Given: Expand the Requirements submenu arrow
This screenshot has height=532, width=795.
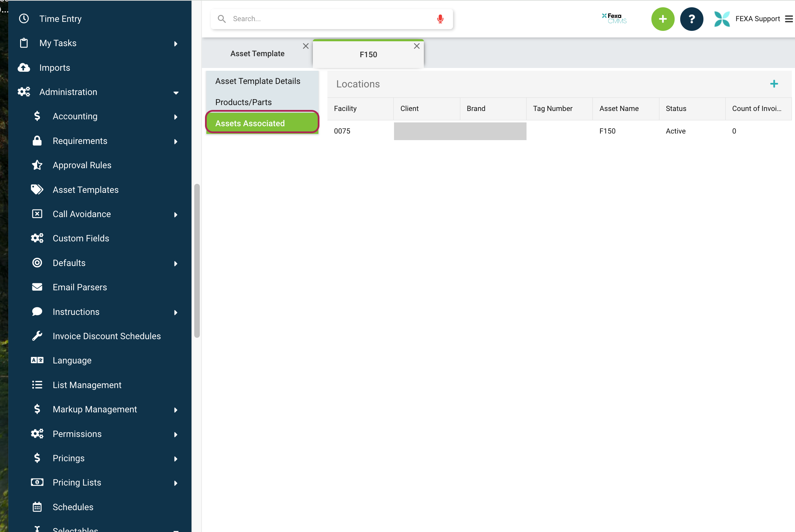Looking at the screenshot, I should point(176,141).
